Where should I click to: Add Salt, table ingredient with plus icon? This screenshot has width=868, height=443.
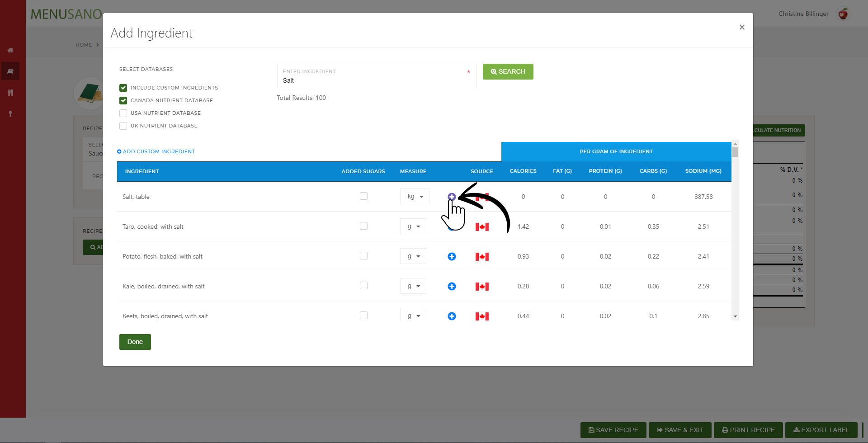point(452,197)
